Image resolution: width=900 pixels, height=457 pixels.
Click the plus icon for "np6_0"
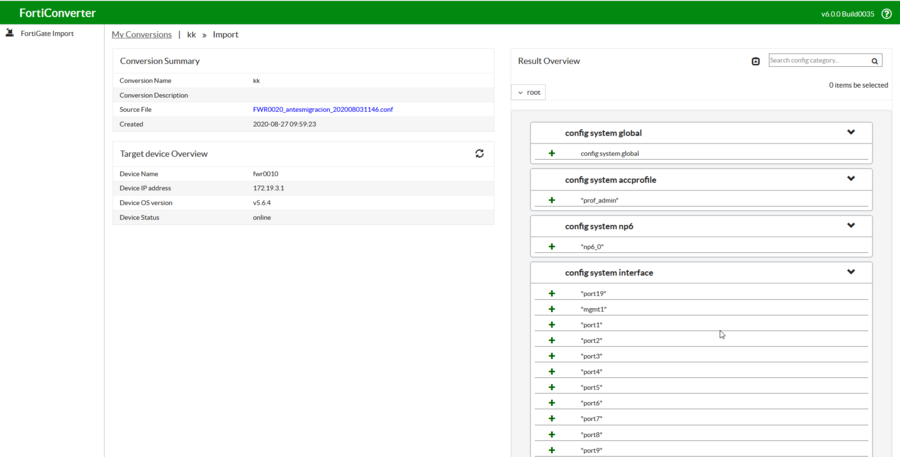click(x=551, y=247)
